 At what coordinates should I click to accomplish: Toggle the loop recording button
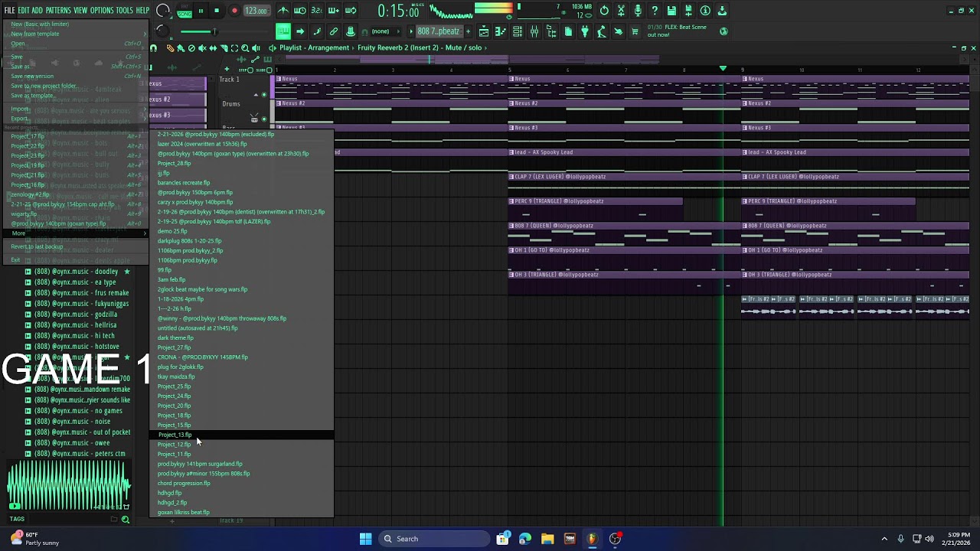351,11
